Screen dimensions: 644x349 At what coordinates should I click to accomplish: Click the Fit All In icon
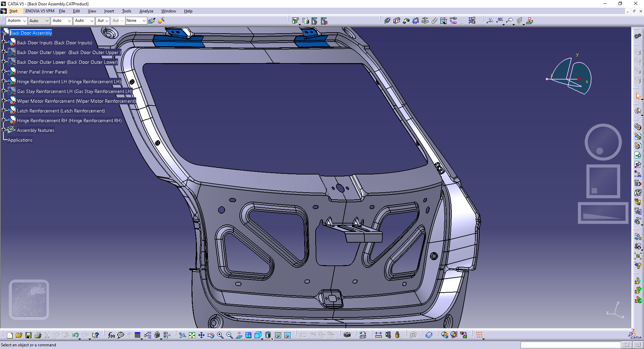tap(192, 335)
